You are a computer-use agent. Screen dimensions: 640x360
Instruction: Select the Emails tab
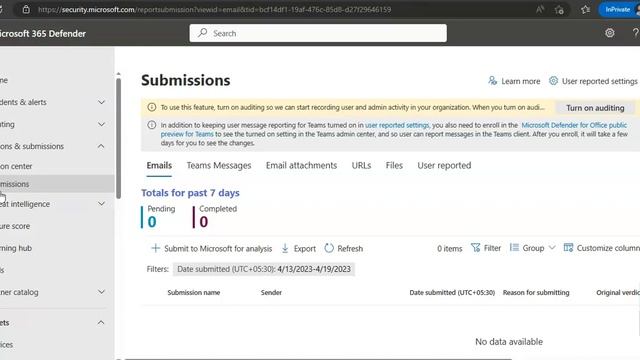click(x=159, y=165)
